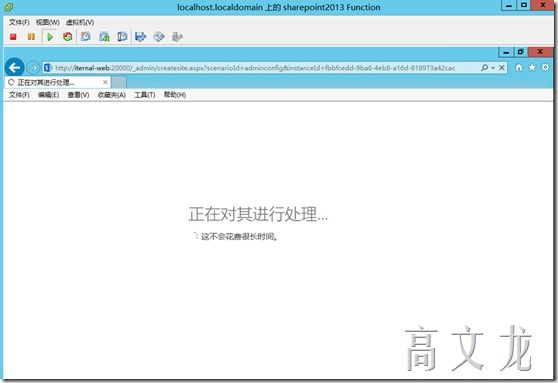Minimize the Internet Explorer window

click(506, 52)
